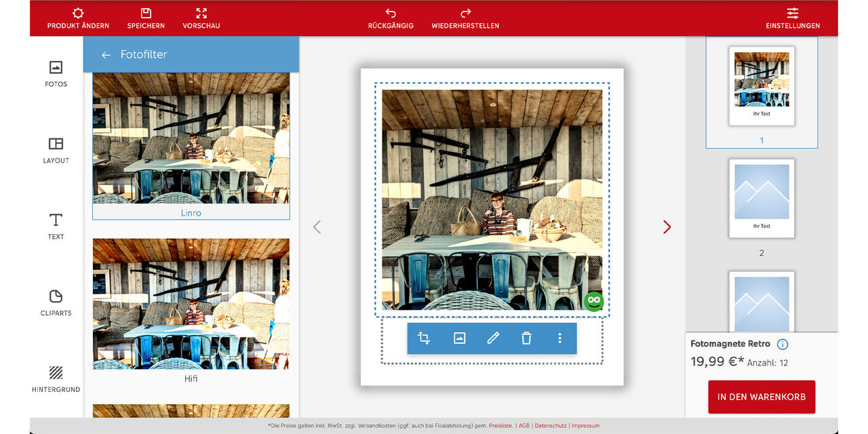Redo with Wiederherstellen

465,19
